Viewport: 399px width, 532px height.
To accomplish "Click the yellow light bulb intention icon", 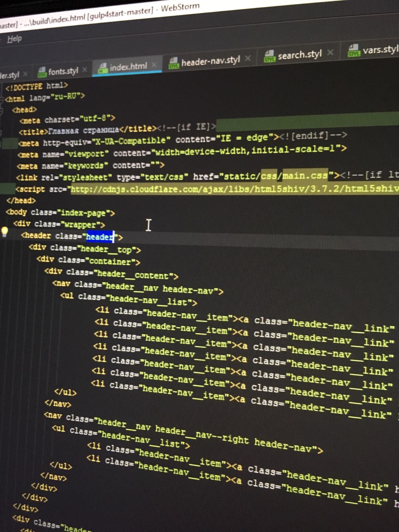I will tap(5, 232).
